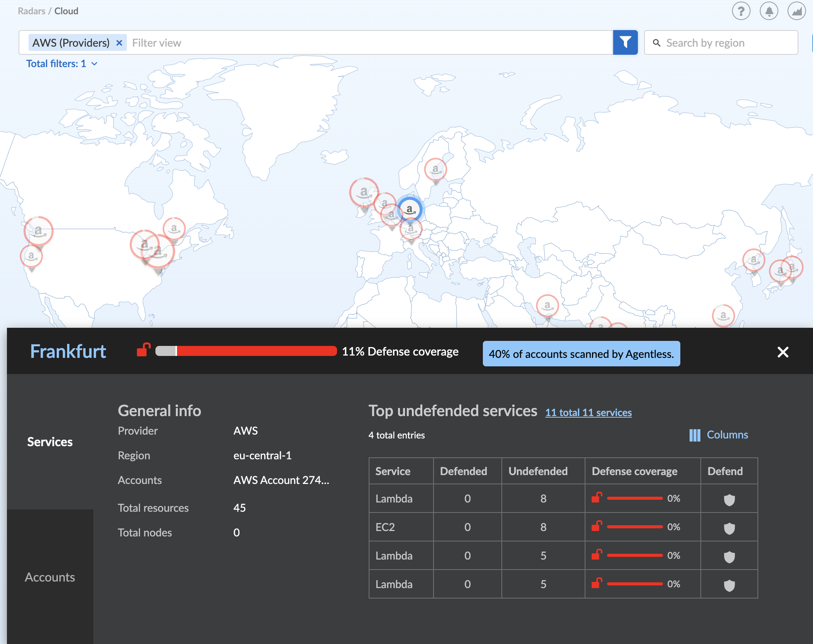Viewport: 813px width, 644px height.
Task: Open the 11 total 11 services link
Action: click(588, 412)
